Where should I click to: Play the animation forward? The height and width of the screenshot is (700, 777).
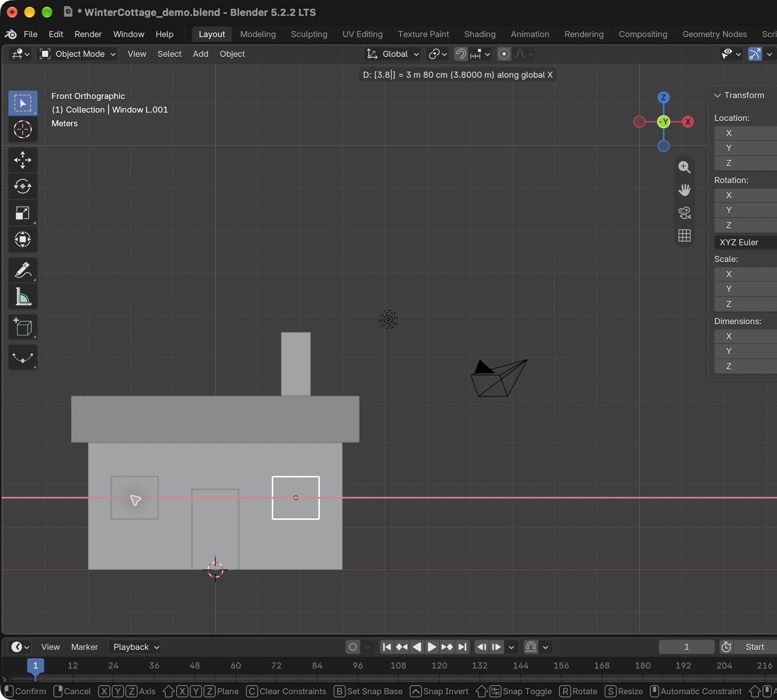[432, 647]
